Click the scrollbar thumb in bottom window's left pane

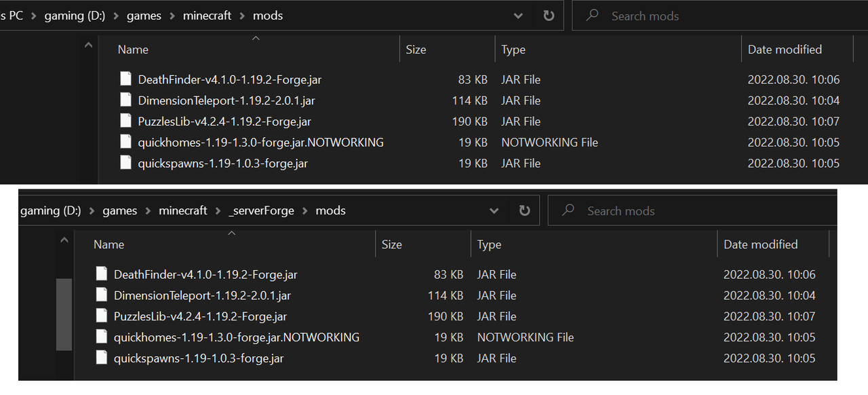coord(64,314)
